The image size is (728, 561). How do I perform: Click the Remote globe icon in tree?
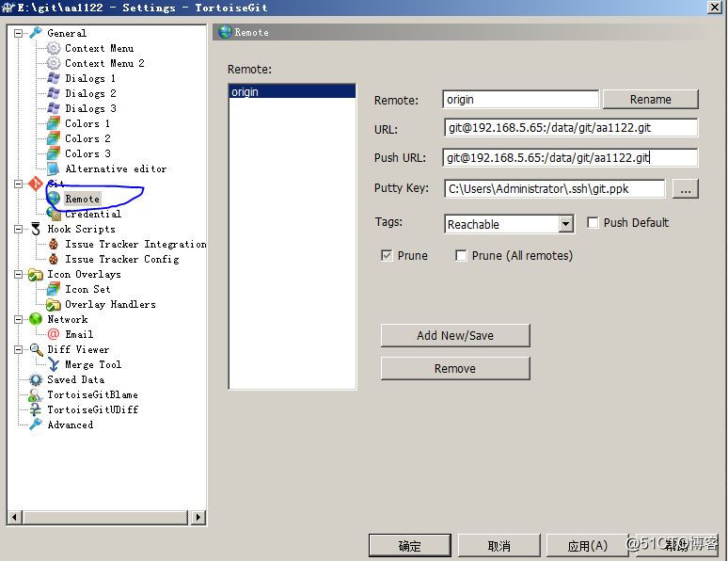[x=54, y=199]
